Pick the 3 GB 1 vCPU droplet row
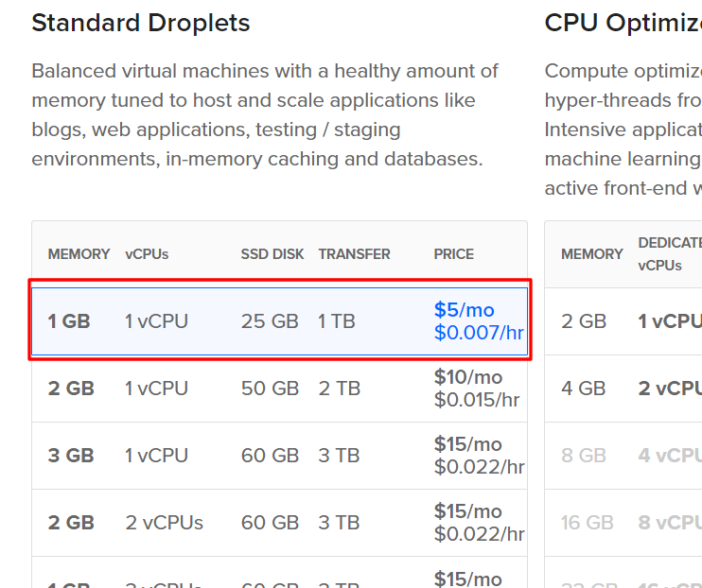The image size is (702, 588). [279, 456]
